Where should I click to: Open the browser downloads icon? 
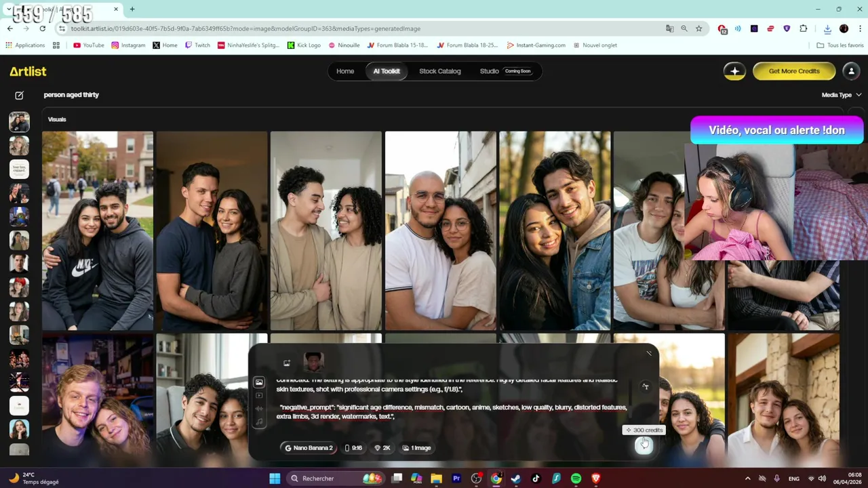coord(827,28)
